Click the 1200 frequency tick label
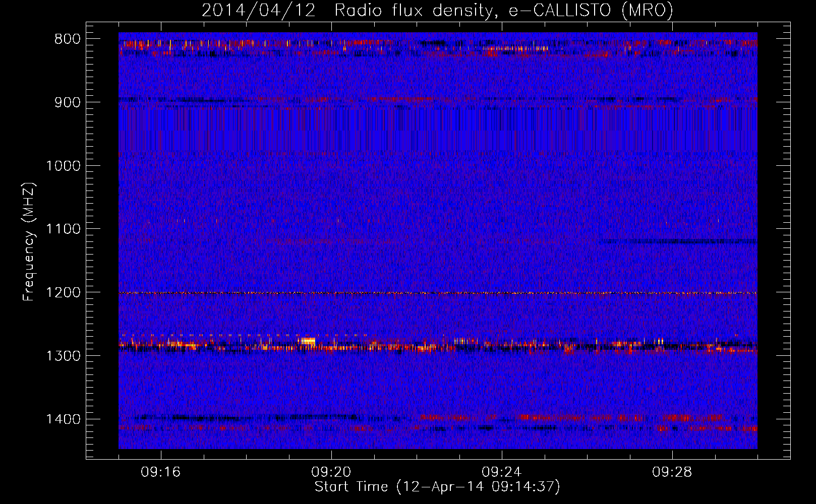Viewport: 816px width, 504px height. [x=63, y=292]
